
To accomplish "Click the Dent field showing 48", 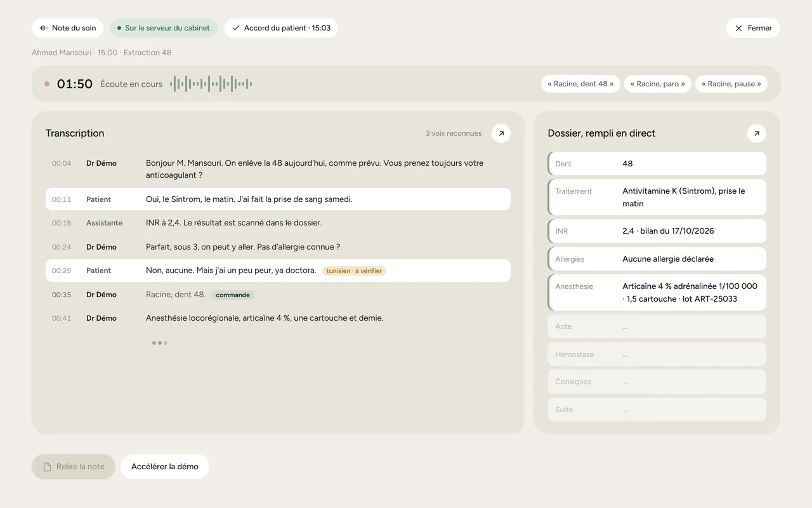I will [x=657, y=164].
